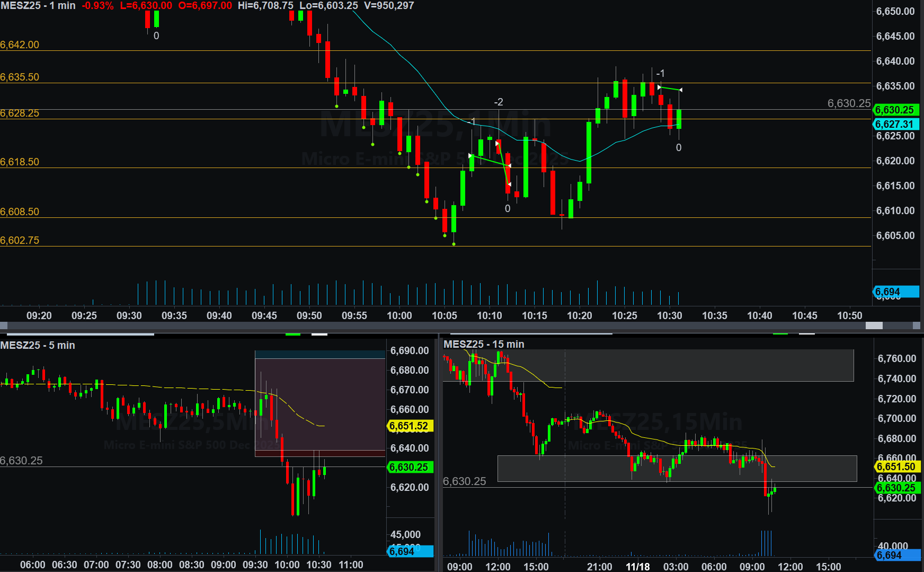Select the green 6,630.25 price tag on 1 min axis
Screen dimensions: 924x572
(895, 110)
